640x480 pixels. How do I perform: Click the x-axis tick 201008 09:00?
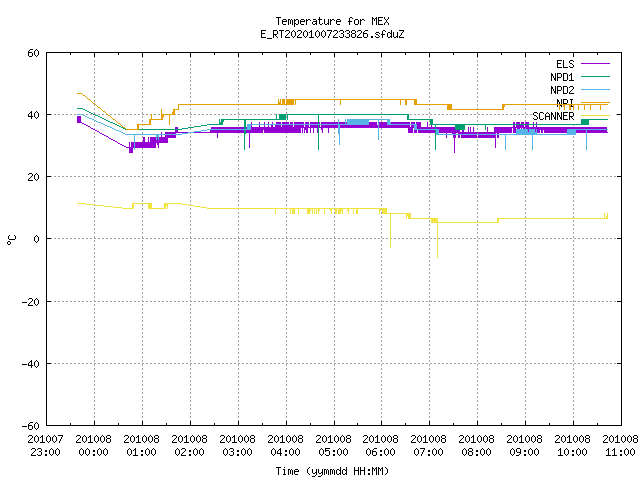pyautogui.click(x=524, y=446)
